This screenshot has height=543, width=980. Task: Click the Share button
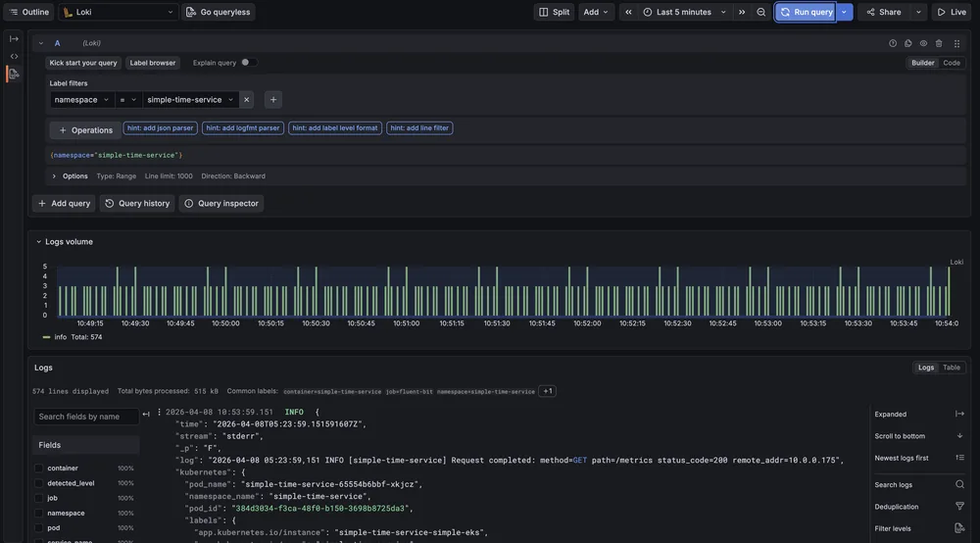click(884, 12)
